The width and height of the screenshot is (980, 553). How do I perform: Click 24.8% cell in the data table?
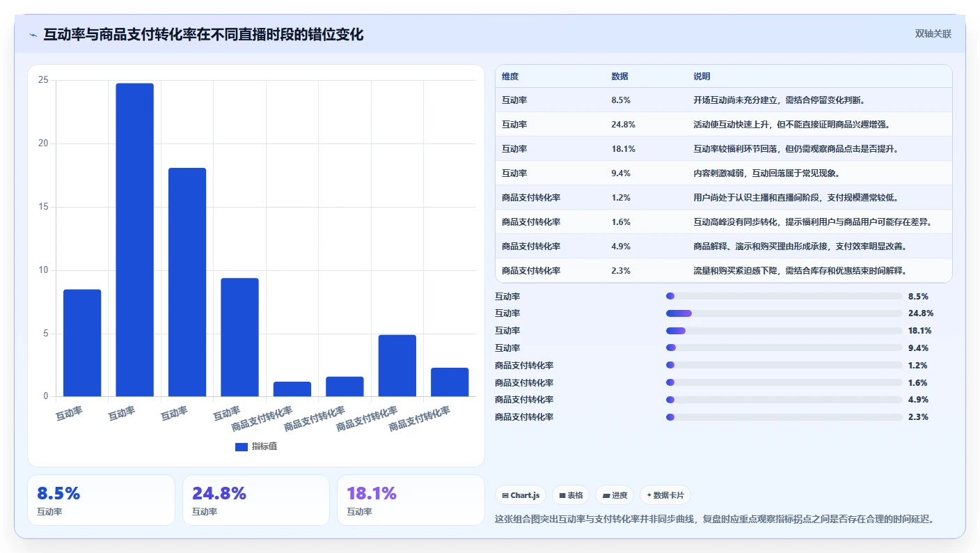coord(624,125)
